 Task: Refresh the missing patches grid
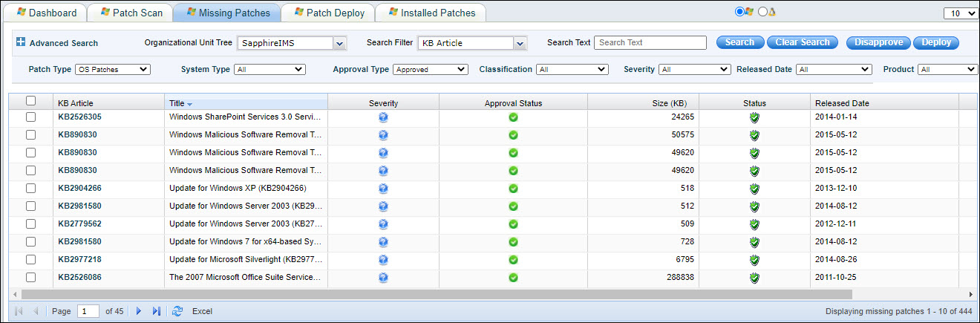(177, 311)
